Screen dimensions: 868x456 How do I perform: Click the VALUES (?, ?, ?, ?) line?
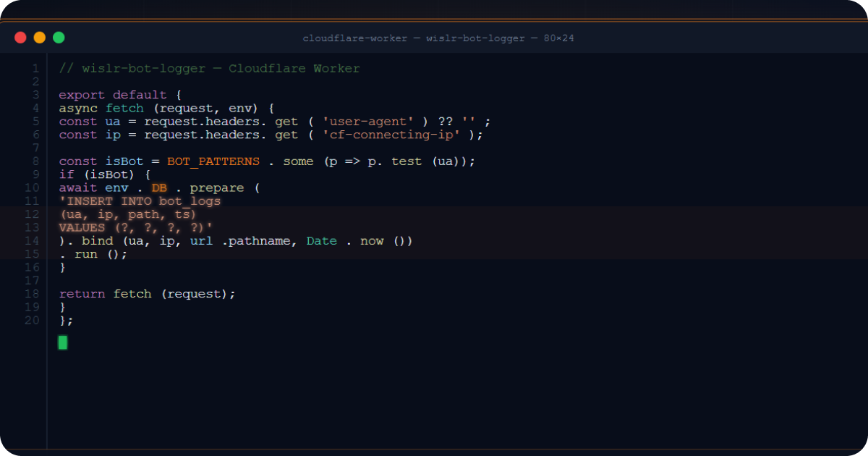tap(135, 227)
